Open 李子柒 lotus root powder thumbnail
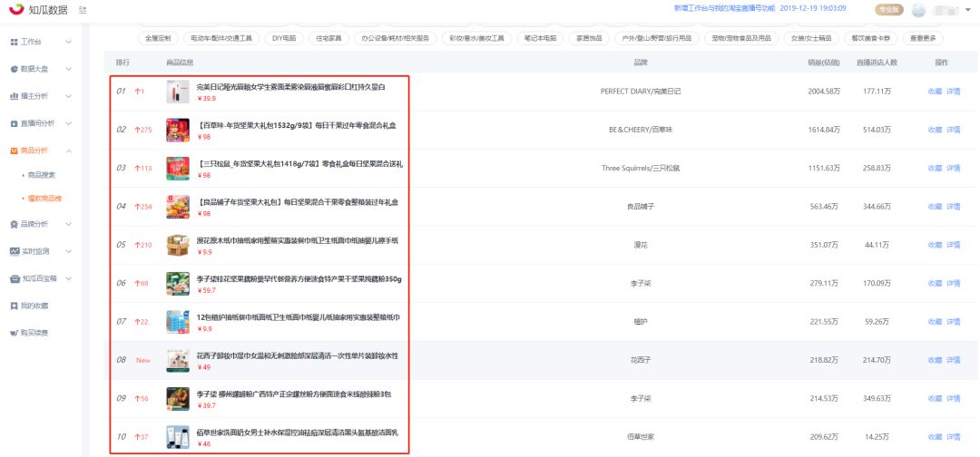The height and width of the screenshot is (457, 980). click(x=178, y=284)
